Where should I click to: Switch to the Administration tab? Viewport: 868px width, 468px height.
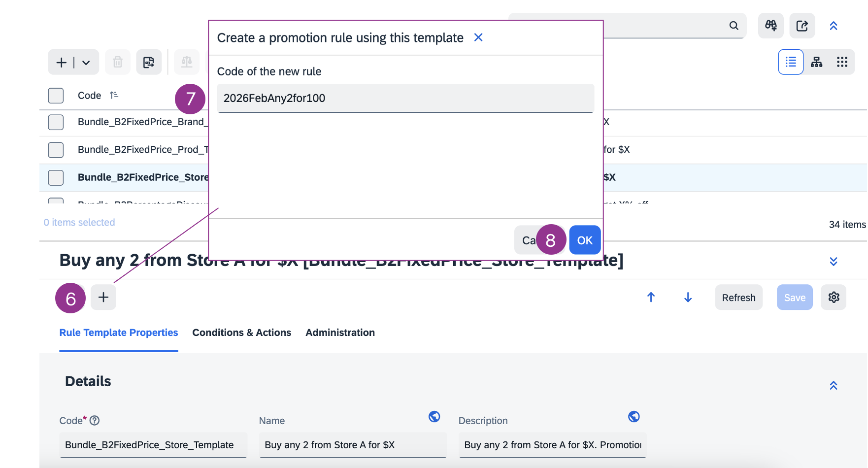[x=340, y=333]
